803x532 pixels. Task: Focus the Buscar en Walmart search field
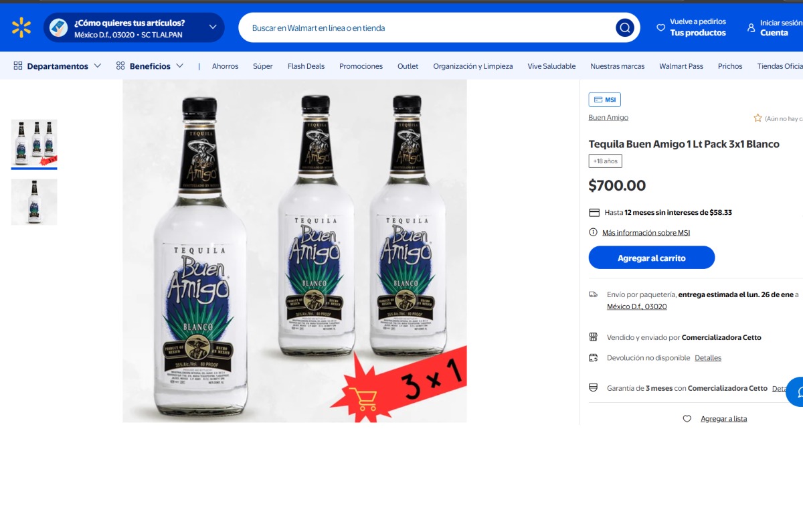click(428, 28)
